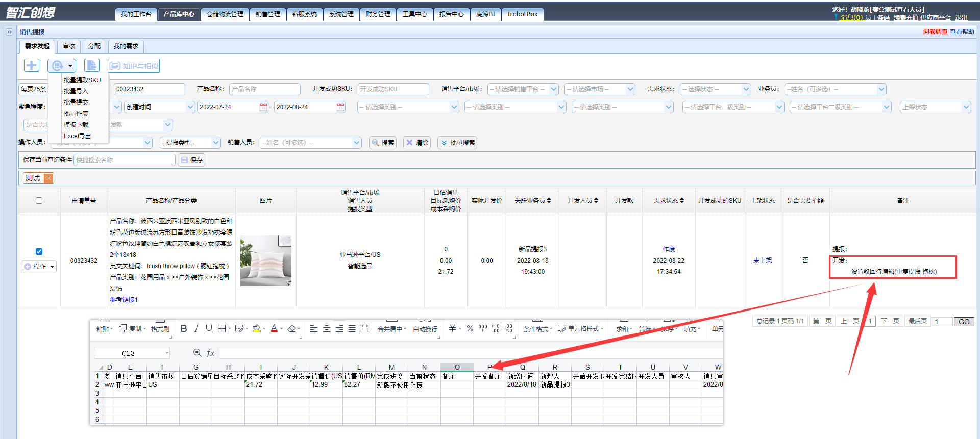Image resolution: width=980 pixels, height=439 pixels.
Task: Click the cell borders icon in spreadsheet
Action: click(222, 329)
